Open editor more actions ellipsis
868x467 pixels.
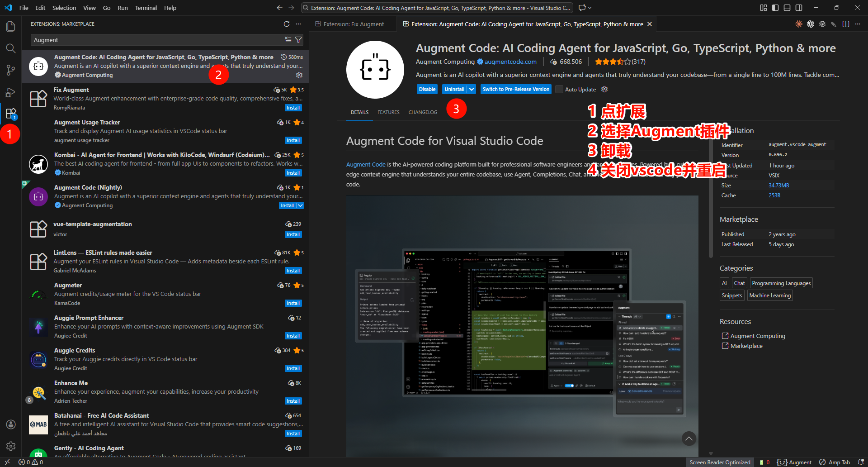(858, 24)
